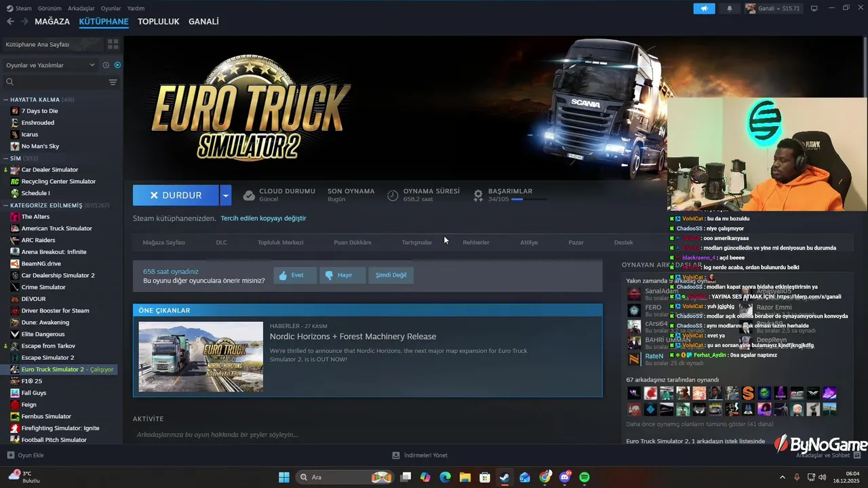The image size is (868, 488).
Task: Choose Hayır for recommendation
Action: 342,275
